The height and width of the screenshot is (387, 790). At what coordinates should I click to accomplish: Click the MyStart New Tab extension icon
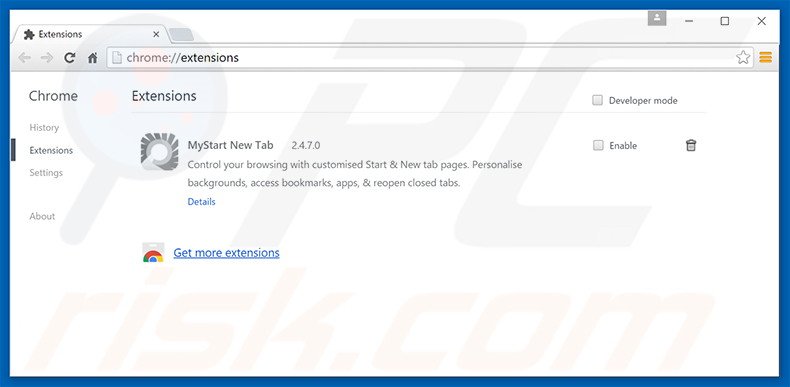[159, 151]
